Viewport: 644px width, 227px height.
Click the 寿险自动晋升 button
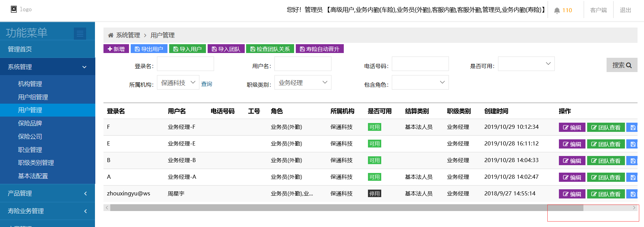pos(319,49)
